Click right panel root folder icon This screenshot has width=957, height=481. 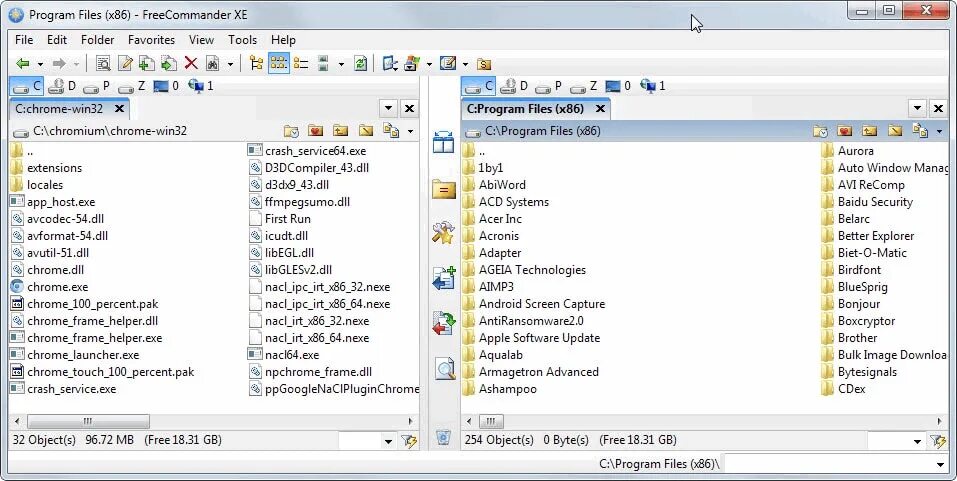[x=895, y=131]
